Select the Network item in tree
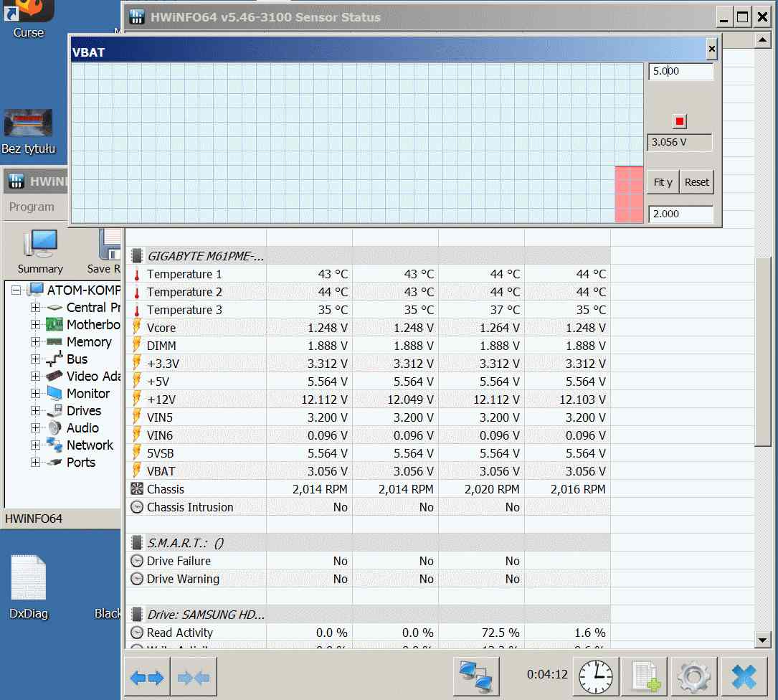 tap(90, 445)
